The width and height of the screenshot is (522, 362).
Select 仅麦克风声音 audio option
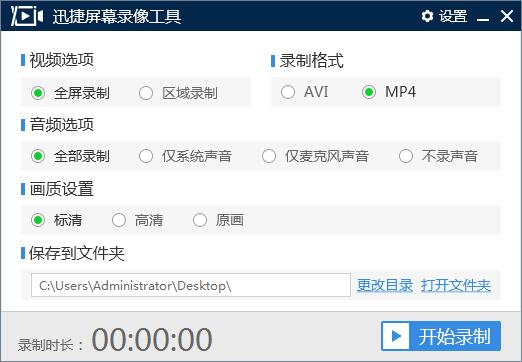[x=315, y=156]
